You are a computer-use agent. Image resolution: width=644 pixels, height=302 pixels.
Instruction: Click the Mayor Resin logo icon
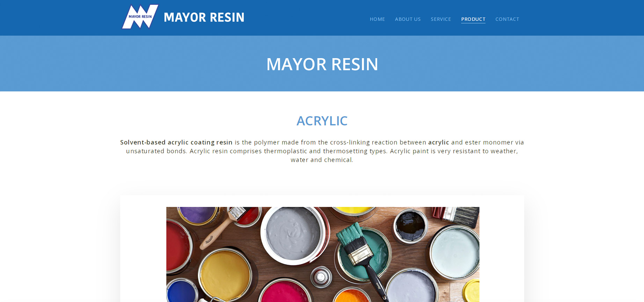(140, 17)
